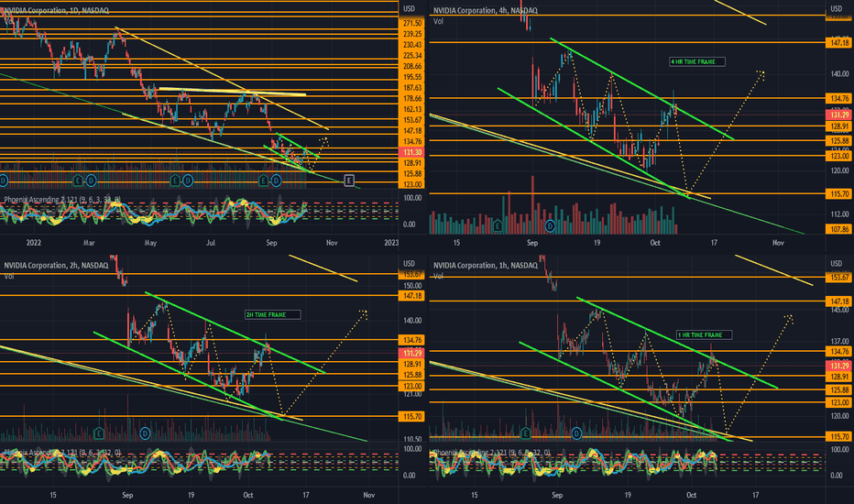The image size is (854, 504).
Task: Click the 115.70 price level label in 2h chart
Action: tap(412, 416)
